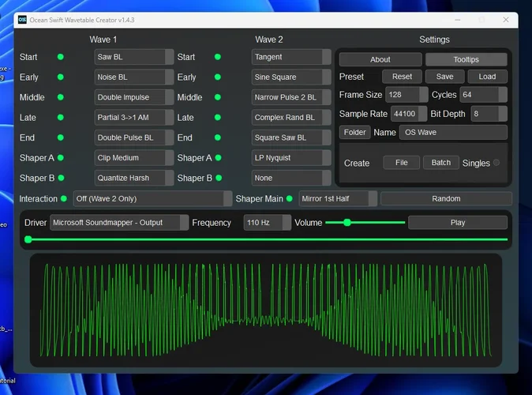This screenshot has width=532, height=395.
Task: Toggle the Interaction green indicator
Action: pyautogui.click(x=65, y=198)
